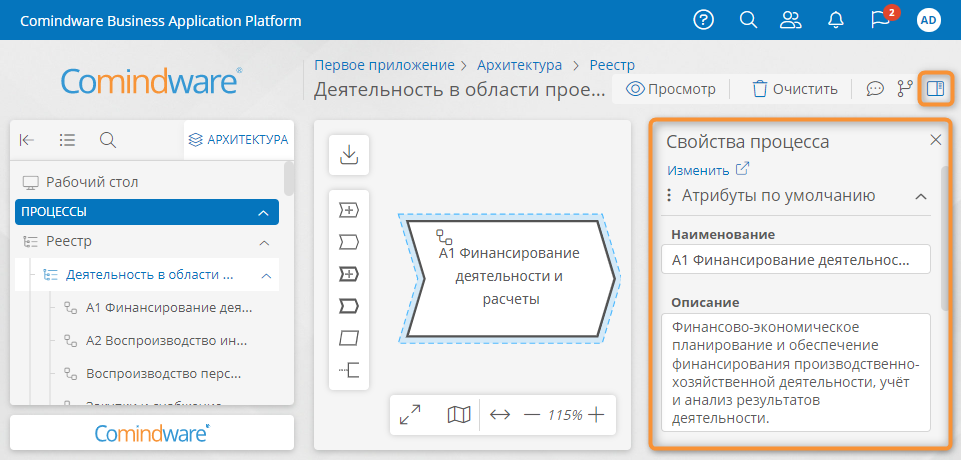Open the help question mark icon
Image resolution: width=961 pixels, height=460 pixels.
tap(704, 20)
